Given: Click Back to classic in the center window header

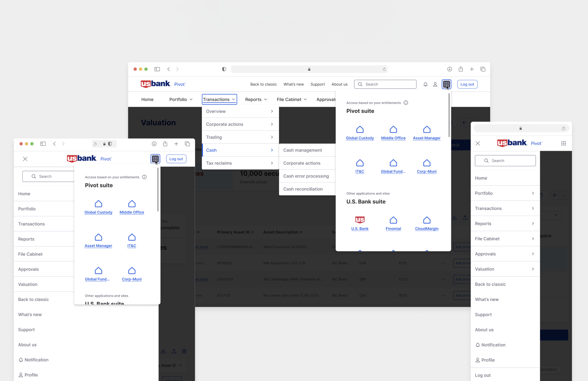Looking at the screenshot, I should (x=264, y=84).
